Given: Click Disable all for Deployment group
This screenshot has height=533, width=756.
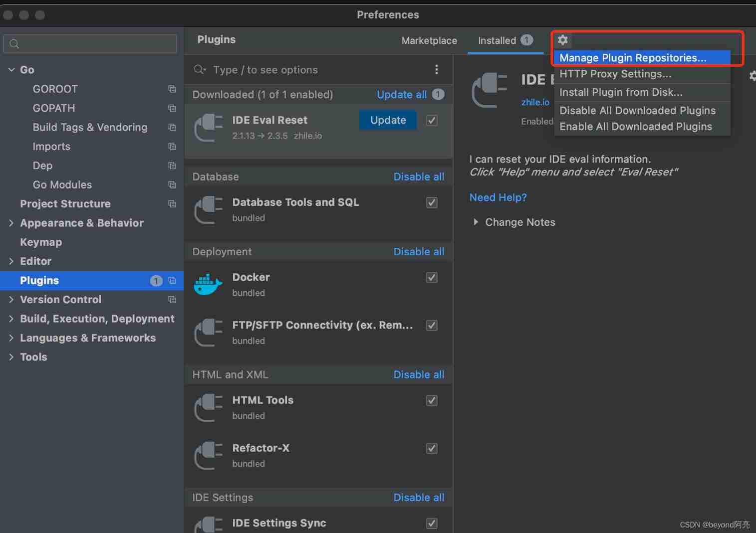Looking at the screenshot, I should (419, 252).
